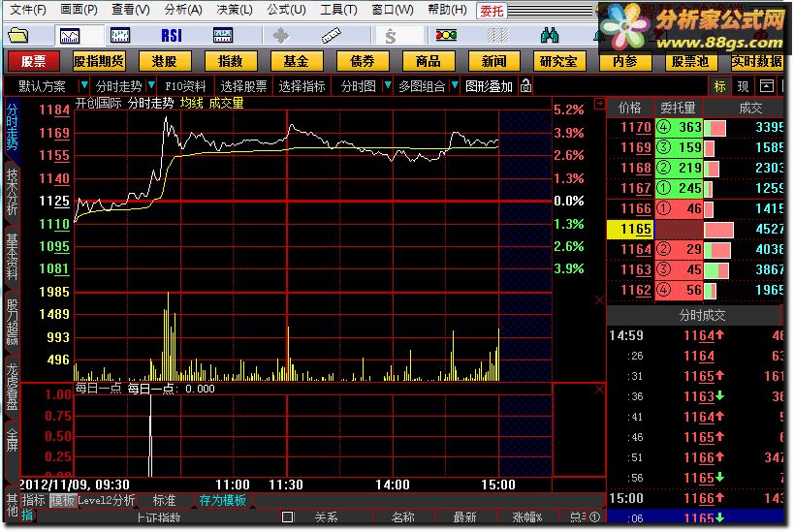
Task: Select the 基金 category button
Action: 297,61
